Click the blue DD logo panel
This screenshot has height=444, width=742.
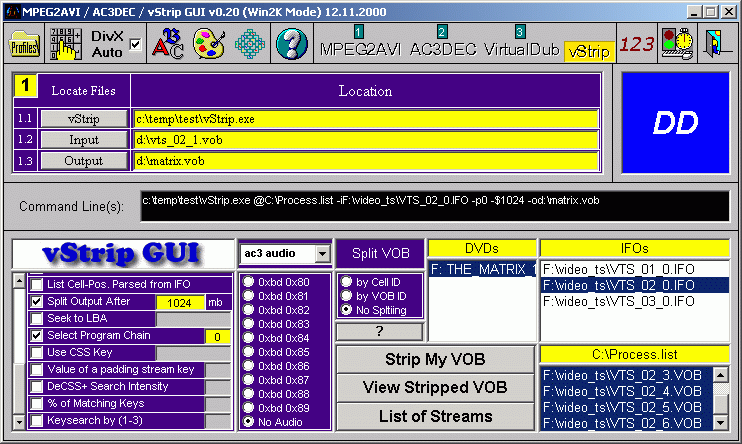click(x=675, y=123)
